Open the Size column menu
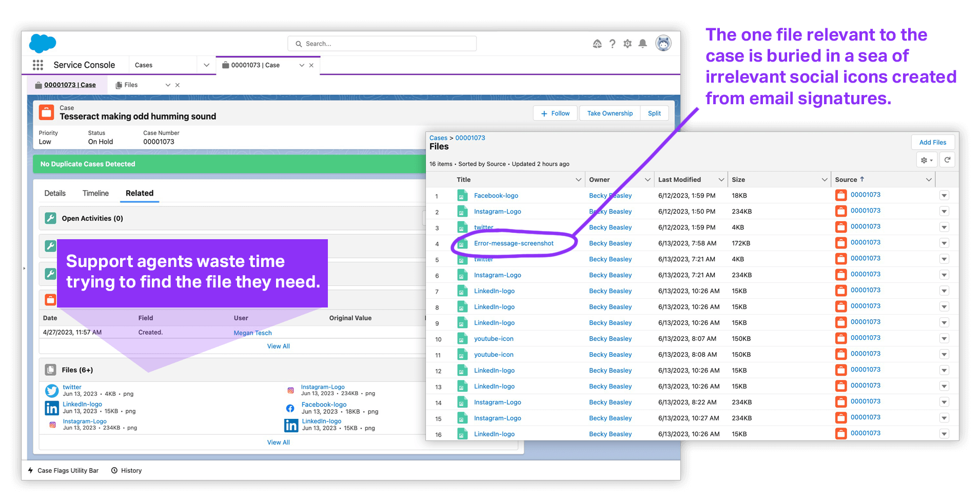Image resolution: width=980 pixels, height=501 pixels. tap(825, 180)
